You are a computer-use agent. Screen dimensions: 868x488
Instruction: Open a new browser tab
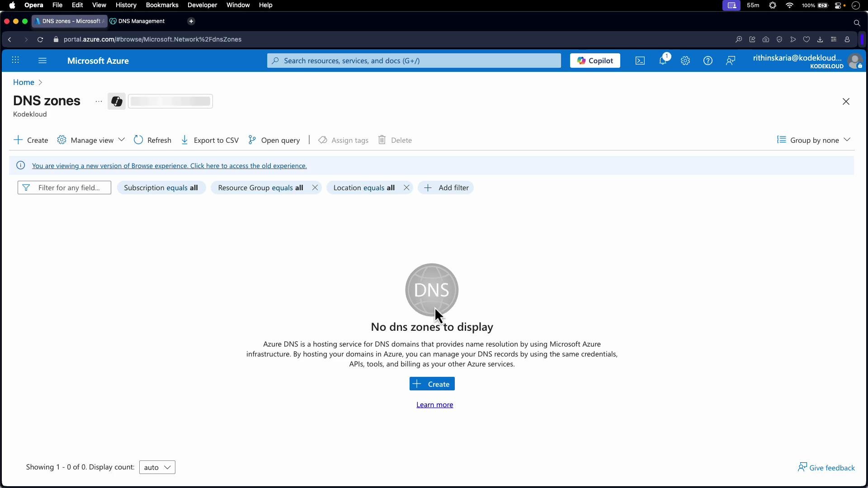coord(191,21)
